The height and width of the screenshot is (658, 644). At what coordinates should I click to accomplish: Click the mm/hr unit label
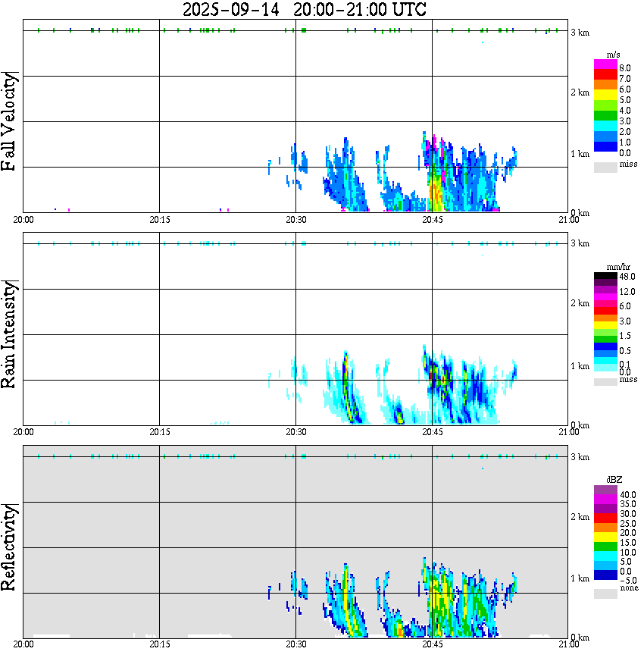(618, 267)
